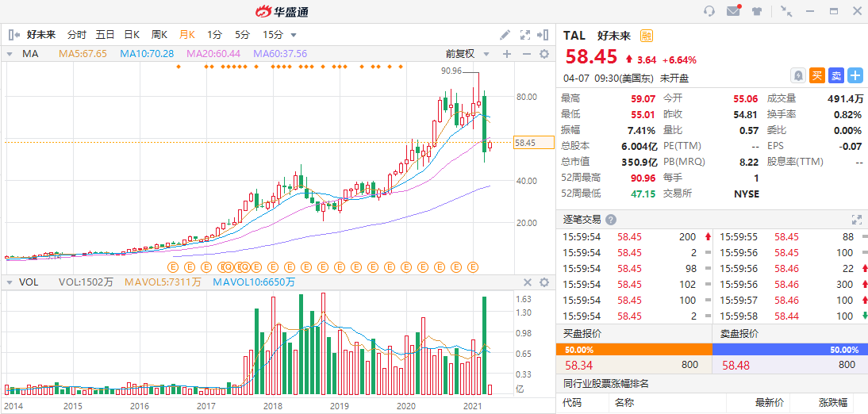The height and width of the screenshot is (414, 868).
Task: Select ask price 58.48
Action: (738, 366)
